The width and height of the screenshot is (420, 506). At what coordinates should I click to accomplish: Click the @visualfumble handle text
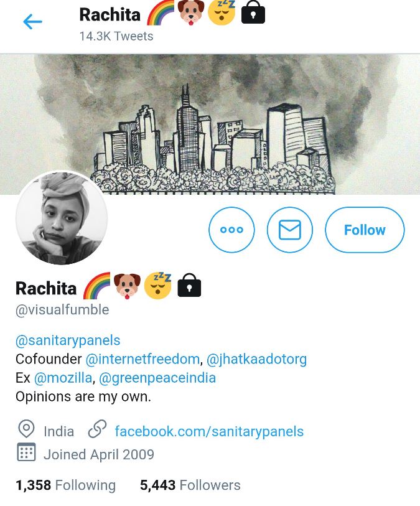[x=62, y=310]
